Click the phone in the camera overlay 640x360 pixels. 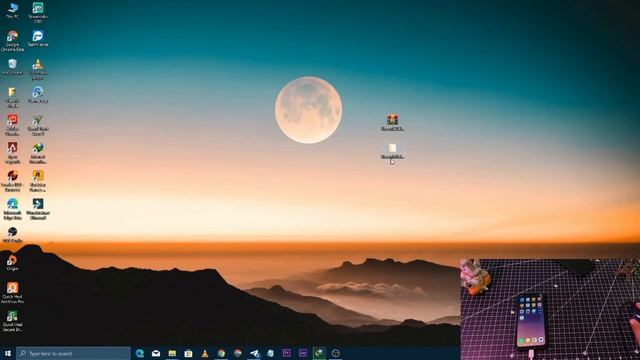[x=531, y=321]
